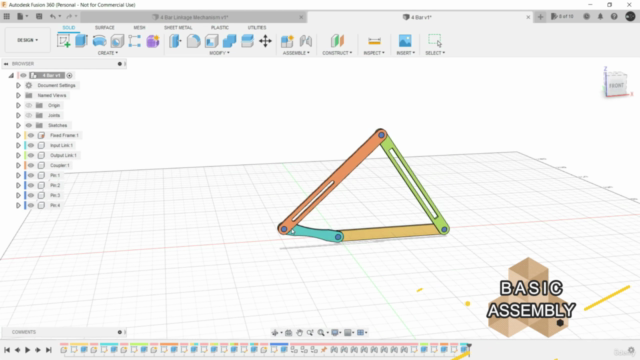The width and height of the screenshot is (640, 360).
Task: Hide the Output Link:1 component
Action: (31, 155)
